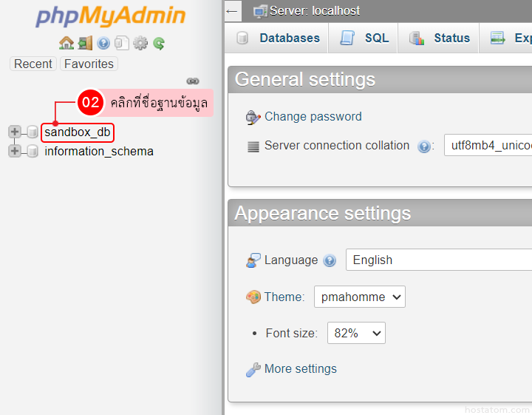
Task: Open navigation panel settings gear icon
Action: tap(140, 43)
